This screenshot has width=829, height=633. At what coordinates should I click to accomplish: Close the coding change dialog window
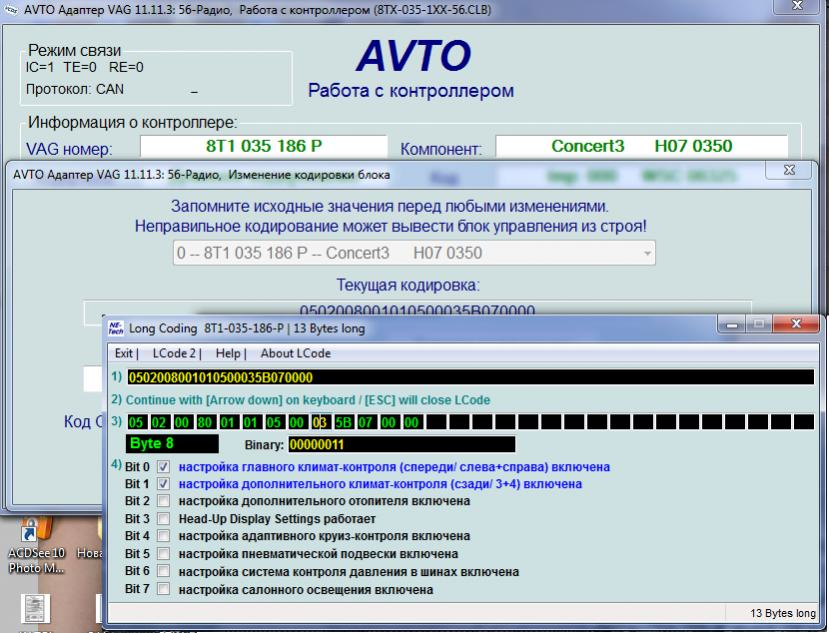(789, 170)
